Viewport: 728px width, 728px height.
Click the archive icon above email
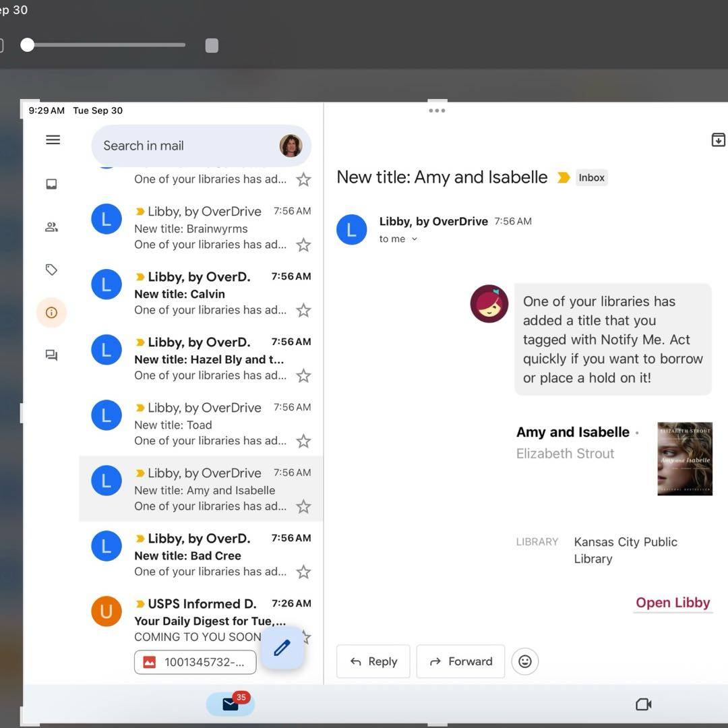click(718, 140)
